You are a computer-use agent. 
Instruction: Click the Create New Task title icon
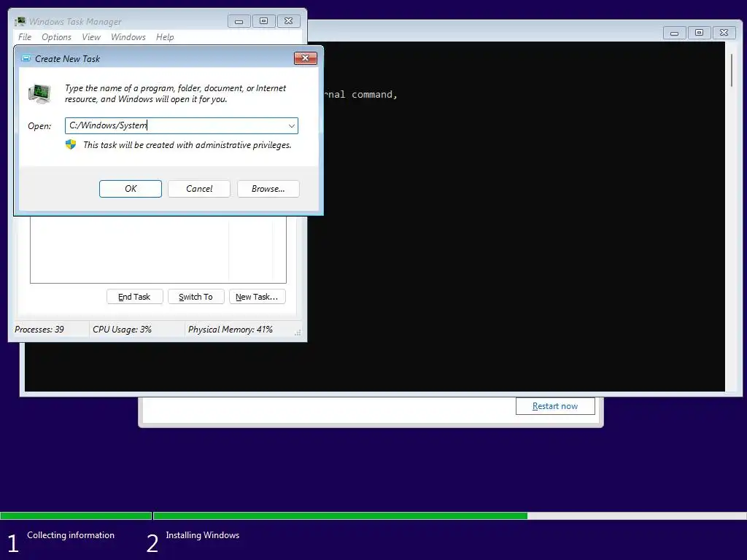(x=26, y=58)
